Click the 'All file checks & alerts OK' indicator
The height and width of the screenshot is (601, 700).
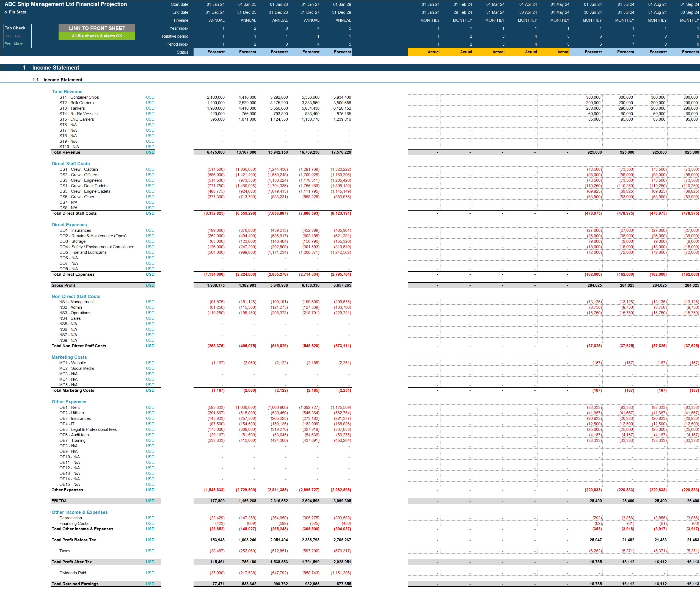tap(97, 36)
